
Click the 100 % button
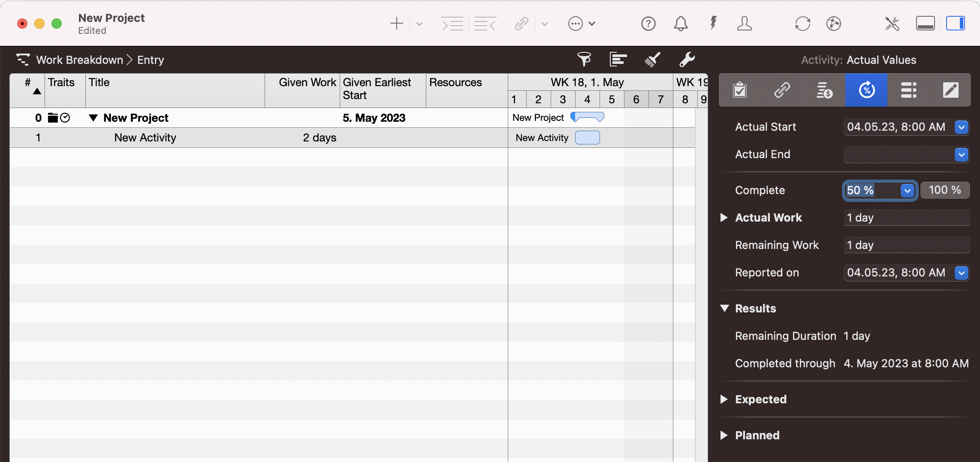pos(944,190)
